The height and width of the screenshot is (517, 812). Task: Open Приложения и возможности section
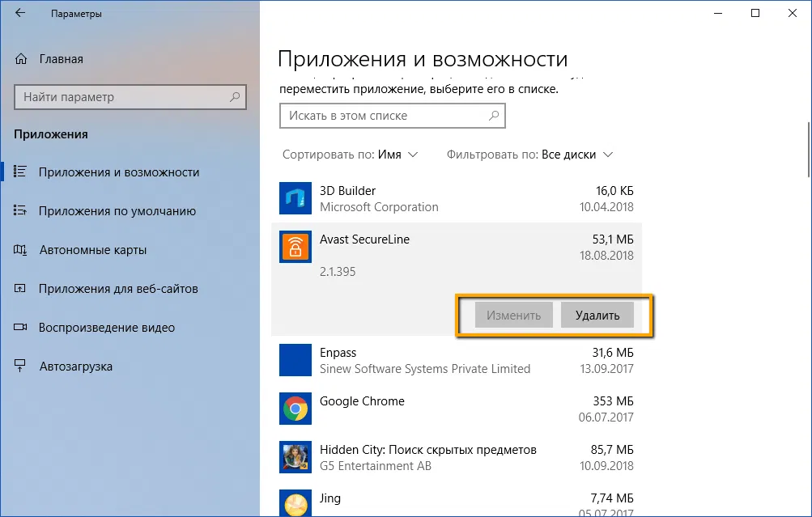click(x=118, y=172)
